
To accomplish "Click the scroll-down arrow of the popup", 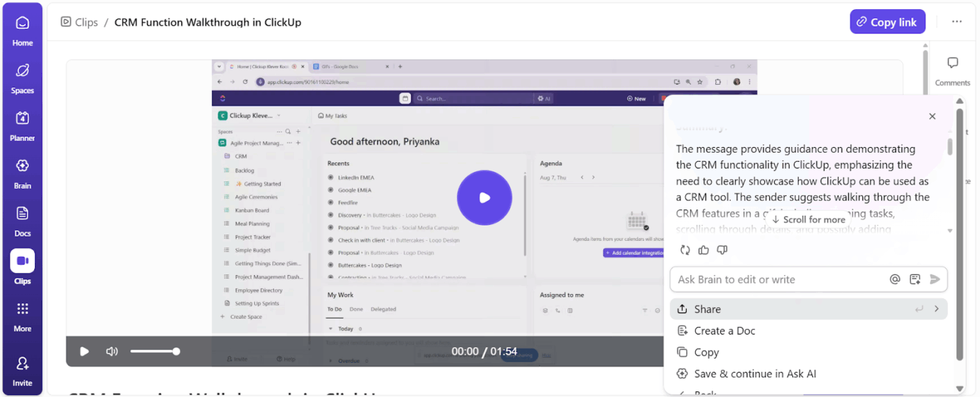I will (960, 389).
